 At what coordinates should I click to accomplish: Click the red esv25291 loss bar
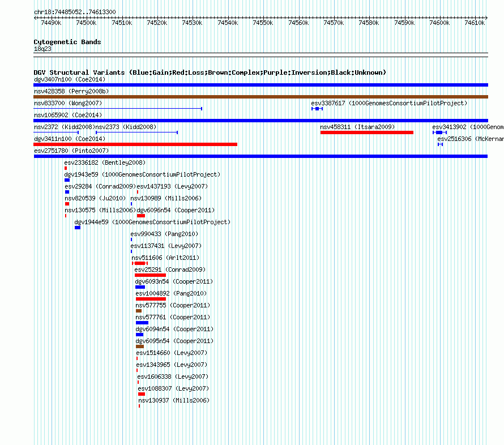click(x=150, y=275)
